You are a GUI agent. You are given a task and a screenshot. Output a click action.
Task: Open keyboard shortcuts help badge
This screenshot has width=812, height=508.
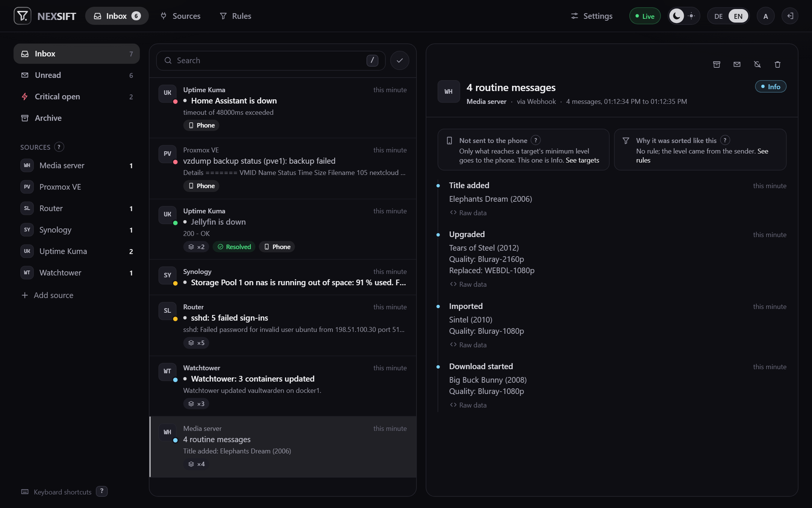click(102, 491)
